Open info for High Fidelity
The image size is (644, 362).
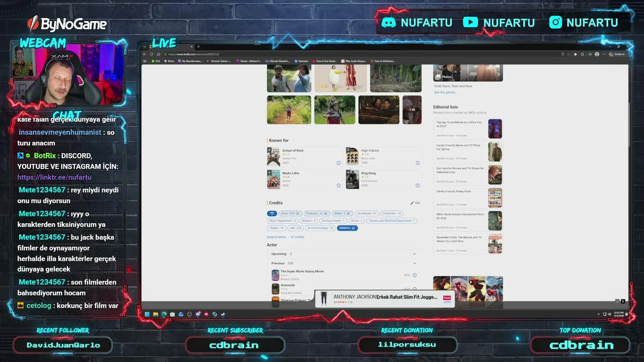(418, 163)
